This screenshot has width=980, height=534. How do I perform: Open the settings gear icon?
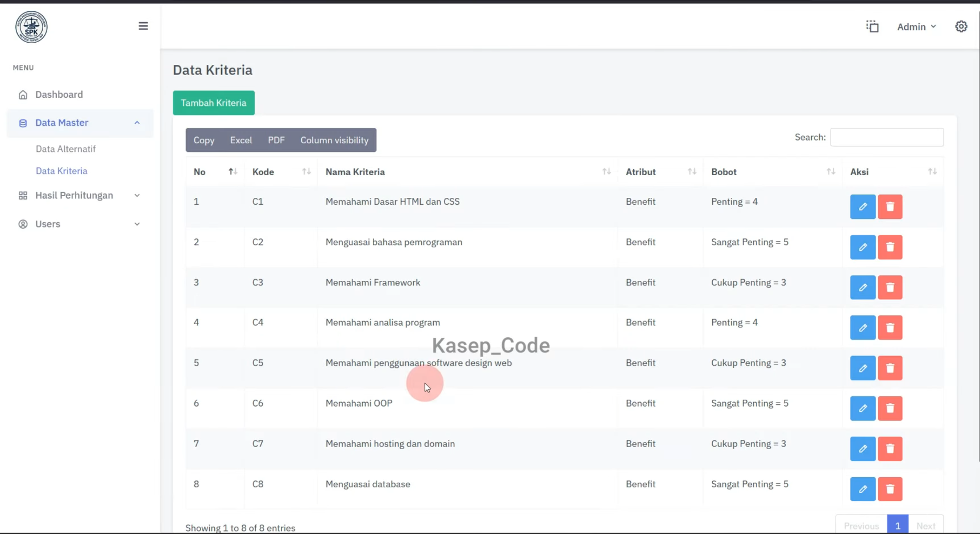click(x=961, y=26)
